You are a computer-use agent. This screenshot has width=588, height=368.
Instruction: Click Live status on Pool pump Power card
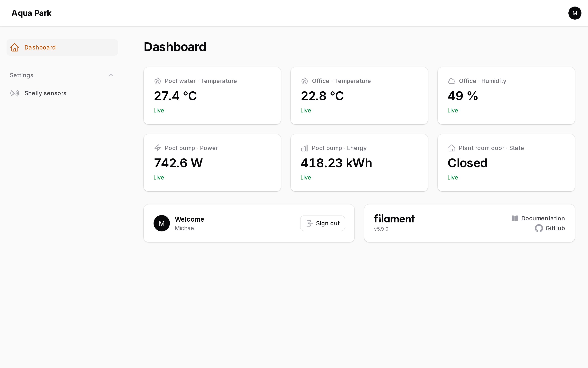pos(159,177)
